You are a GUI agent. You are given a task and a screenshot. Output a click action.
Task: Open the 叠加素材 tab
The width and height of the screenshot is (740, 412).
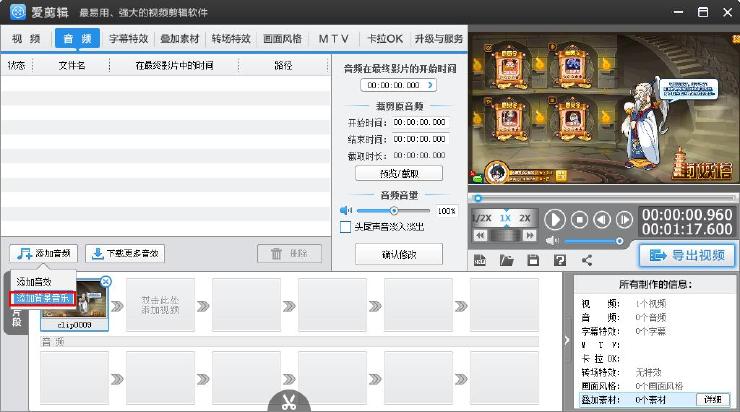click(180, 39)
